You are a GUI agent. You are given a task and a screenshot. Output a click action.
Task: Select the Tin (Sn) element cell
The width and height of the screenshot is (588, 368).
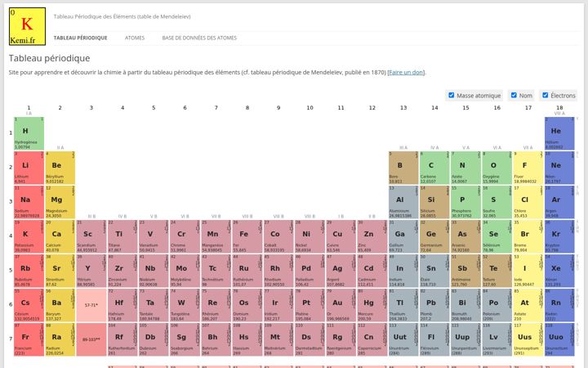point(434,271)
